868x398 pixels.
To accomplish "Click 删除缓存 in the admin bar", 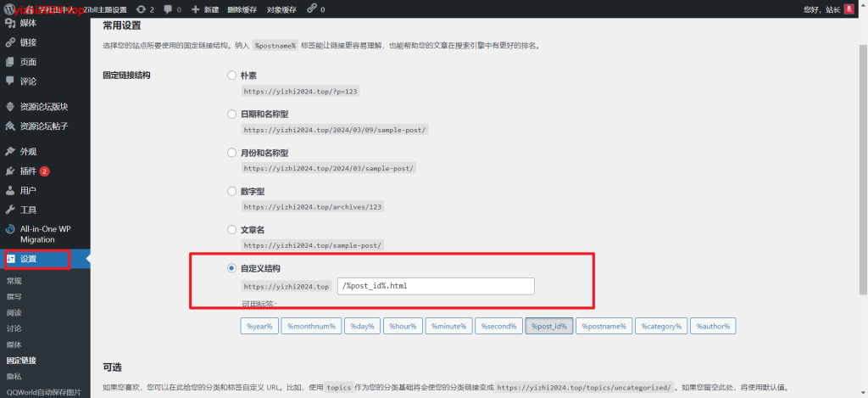I will pyautogui.click(x=242, y=9).
